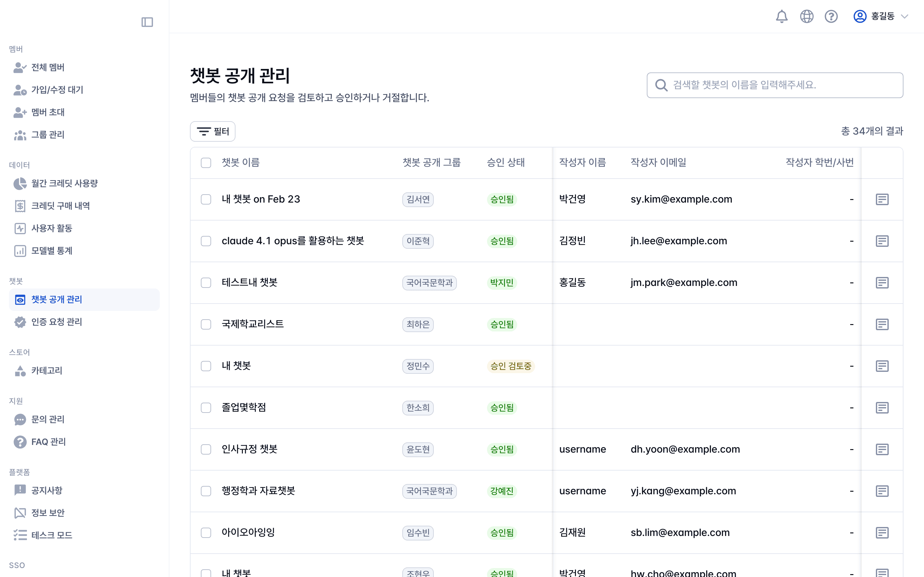Select the checkbox next to 인사규정 챗봇
Screen dimensions: 924x577
coord(206,449)
